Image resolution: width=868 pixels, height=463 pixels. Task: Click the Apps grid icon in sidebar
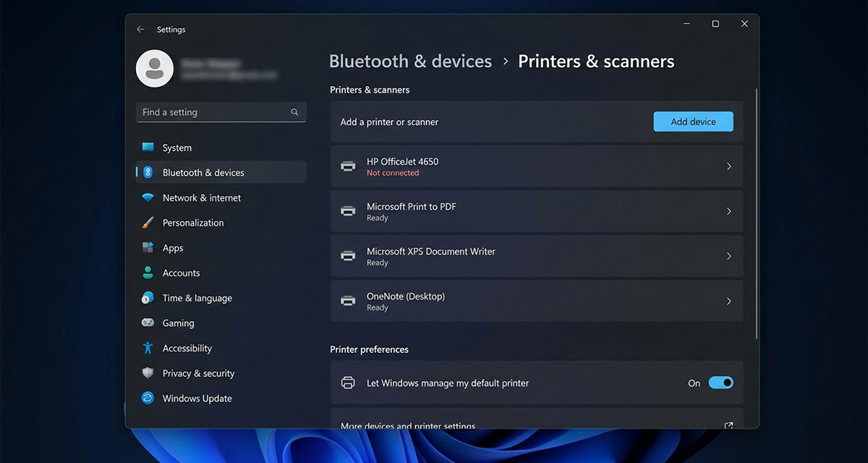[x=148, y=247]
